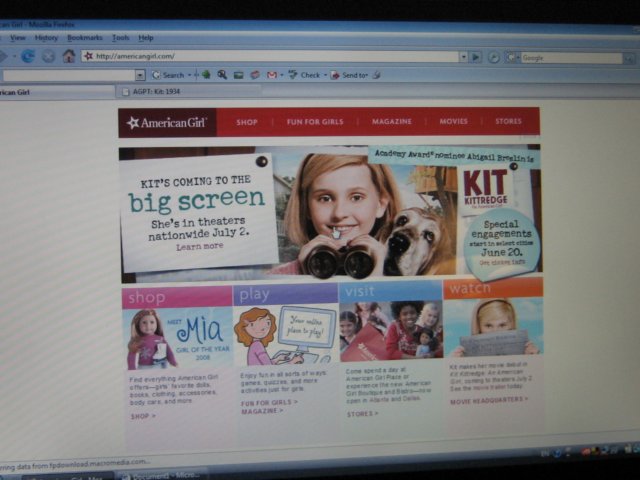Click the orange watch section header

[x=493, y=288]
